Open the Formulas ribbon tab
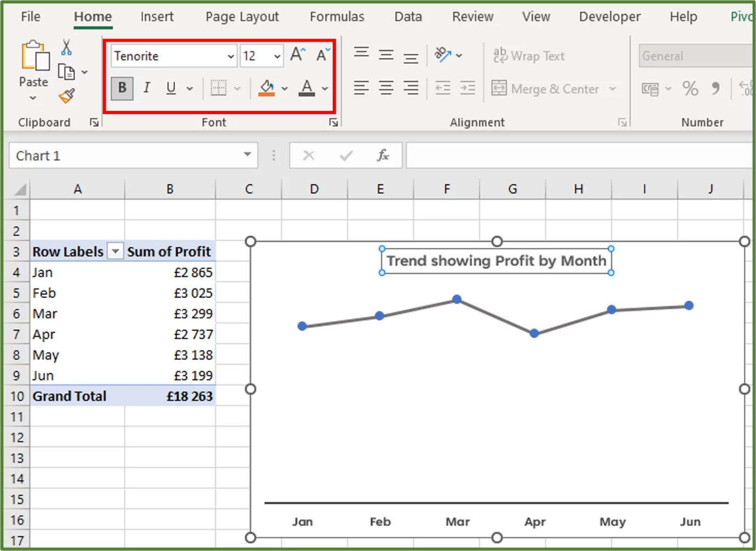The width and height of the screenshot is (756, 551). [x=336, y=16]
